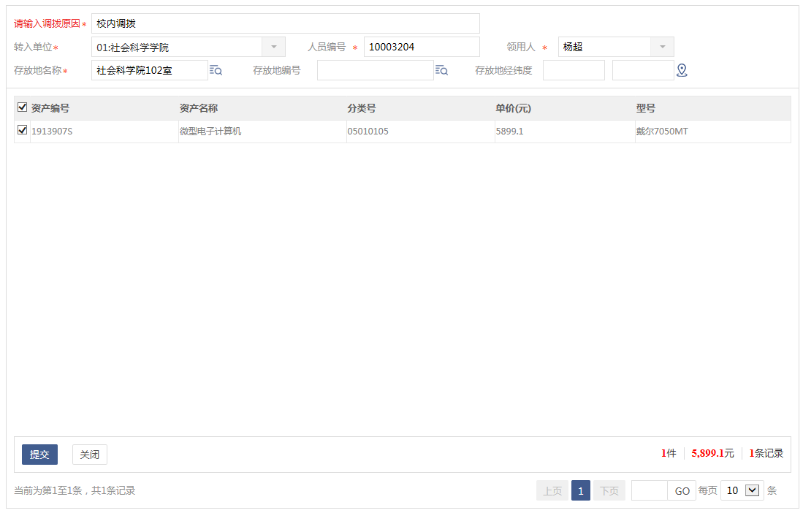The image size is (803, 532).
Task: Click the 资产名称 column header
Action: coord(199,108)
